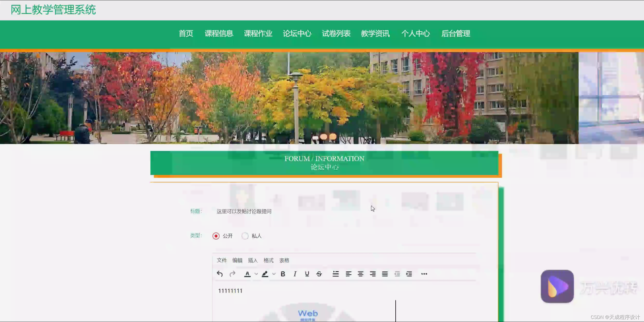Toggle bold formatting in the editor
Viewport: 644px width, 322px height.
pyautogui.click(x=283, y=274)
